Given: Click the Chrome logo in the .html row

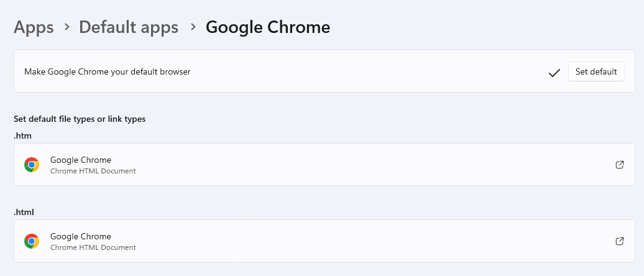Looking at the screenshot, I should point(32,241).
